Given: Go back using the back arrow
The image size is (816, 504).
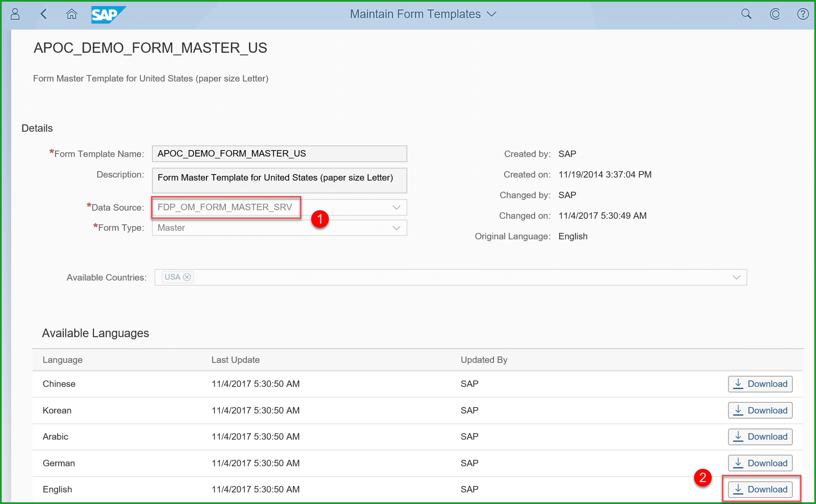Looking at the screenshot, I should (x=43, y=14).
